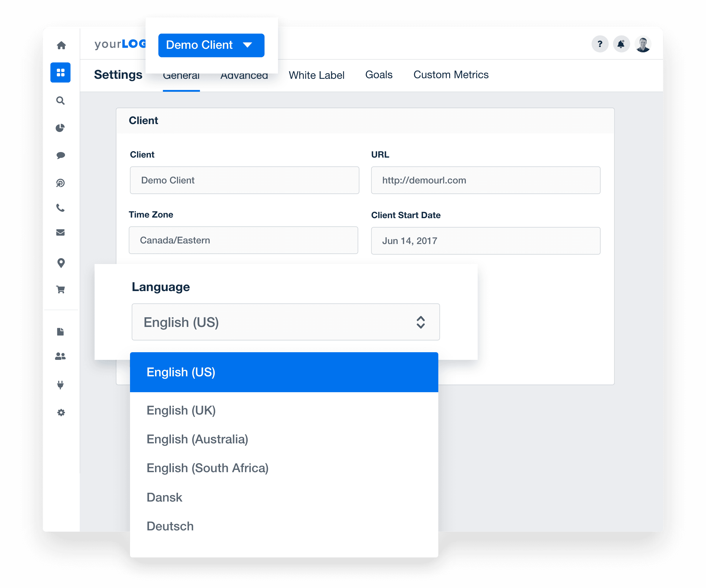Open the notifications bell
This screenshot has height=588, width=706.
[x=621, y=44]
